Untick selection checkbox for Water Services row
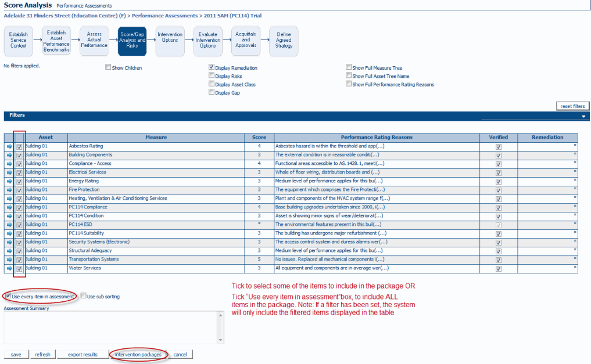This screenshot has height=364, width=591. coord(19,269)
